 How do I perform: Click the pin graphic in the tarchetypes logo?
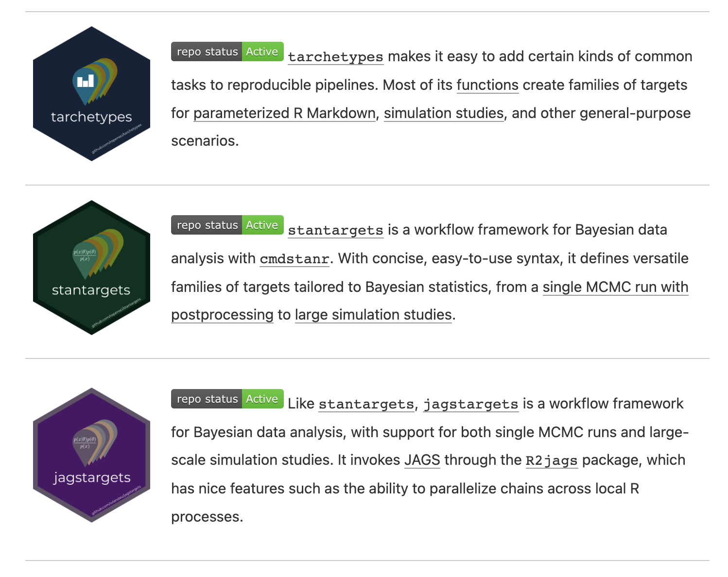[x=87, y=83]
